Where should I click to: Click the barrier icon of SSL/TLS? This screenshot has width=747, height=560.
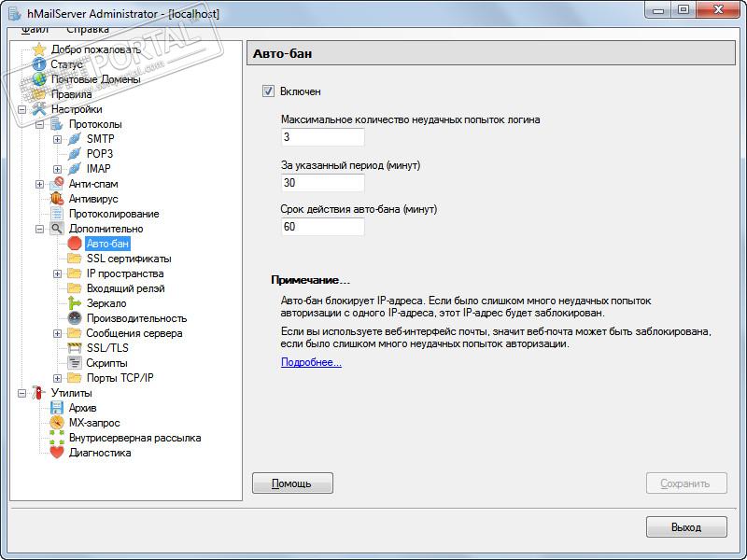[75, 348]
